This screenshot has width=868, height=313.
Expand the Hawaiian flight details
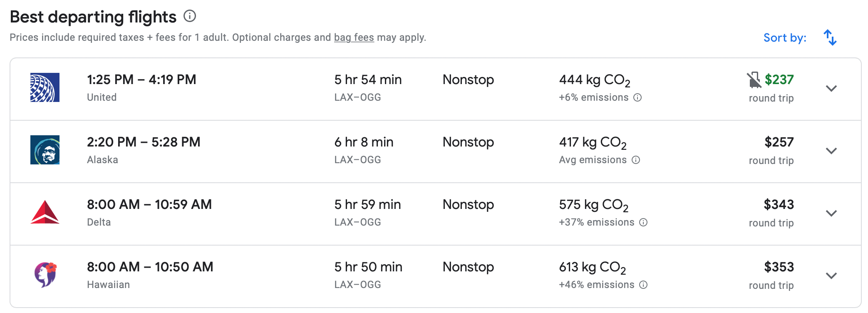point(831,276)
